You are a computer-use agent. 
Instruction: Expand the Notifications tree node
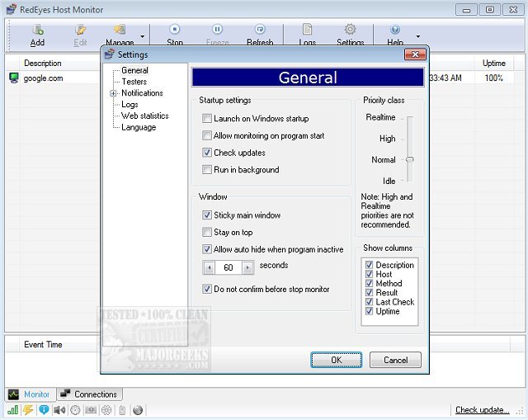(114, 93)
